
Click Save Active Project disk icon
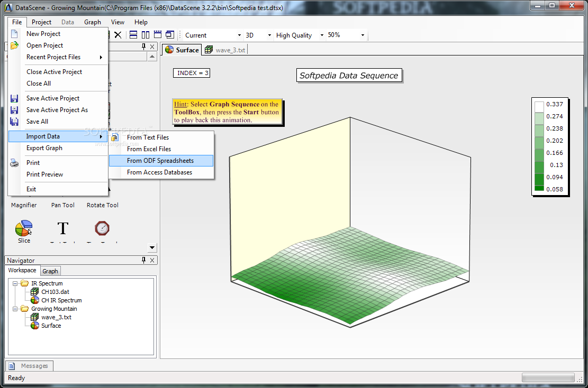(x=14, y=98)
